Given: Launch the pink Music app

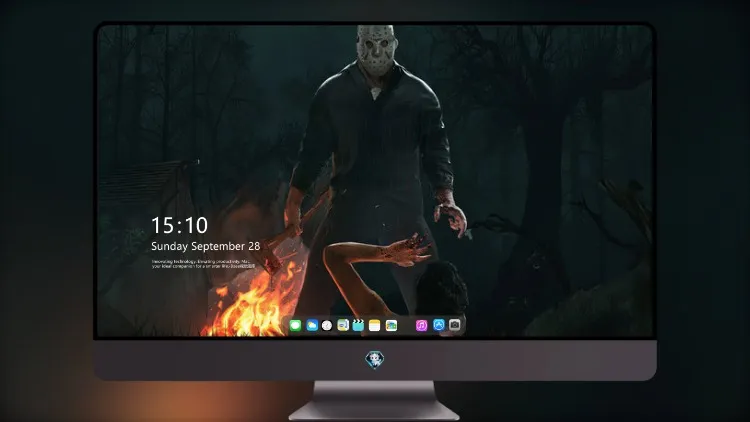Looking at the screenshot, I should click(421, 325).
